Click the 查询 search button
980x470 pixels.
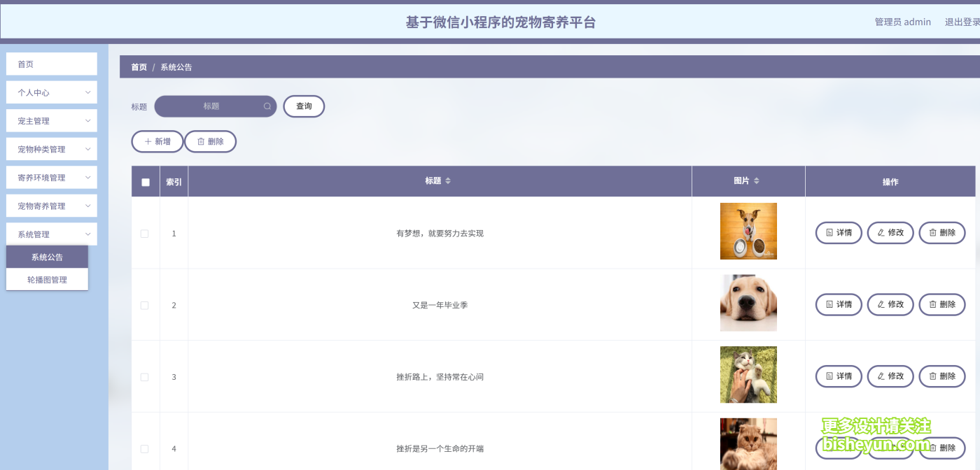click(304, 106)
